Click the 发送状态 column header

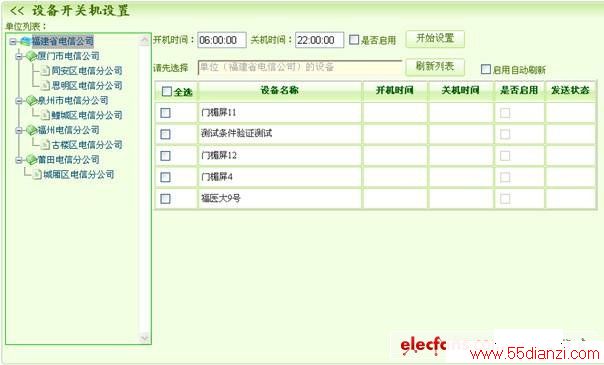[x=570, y=90]
